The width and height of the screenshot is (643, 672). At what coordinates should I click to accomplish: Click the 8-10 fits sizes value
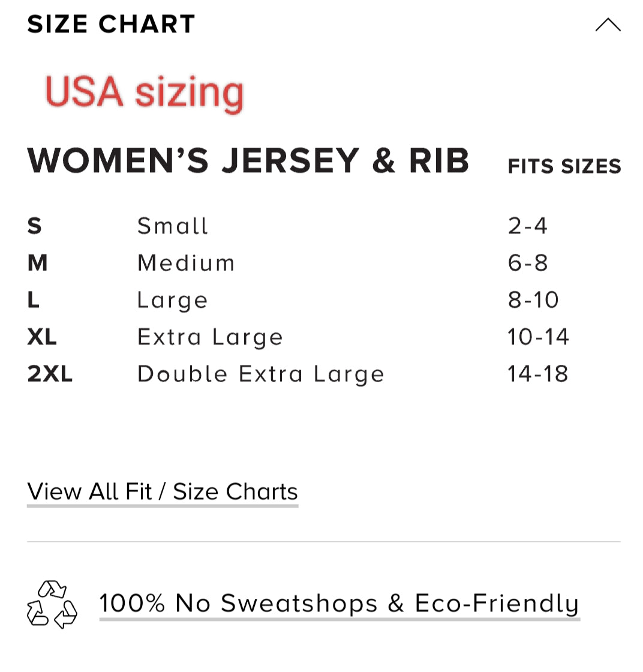(x=533, y=300)
